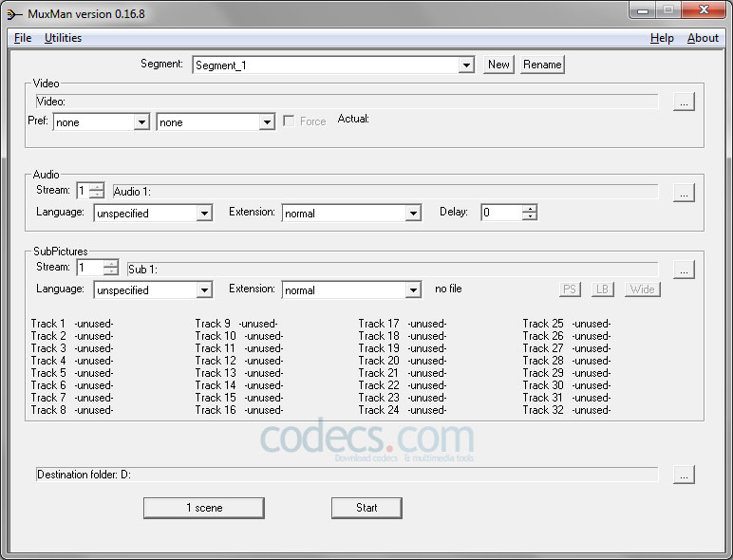Click the Track 8 -unused- entry
The height and width of the screenshot is (560, 733).
[x=72, y=410]
